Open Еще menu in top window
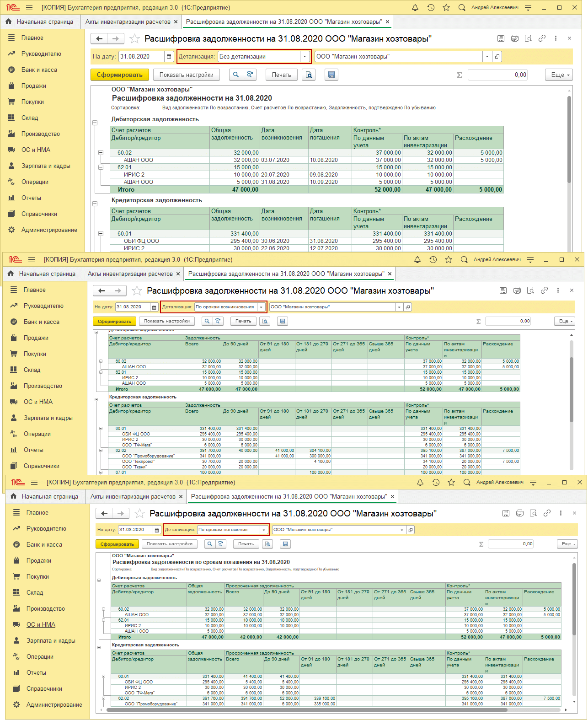This screenshot has width=588, height=720. pos(559,75)
